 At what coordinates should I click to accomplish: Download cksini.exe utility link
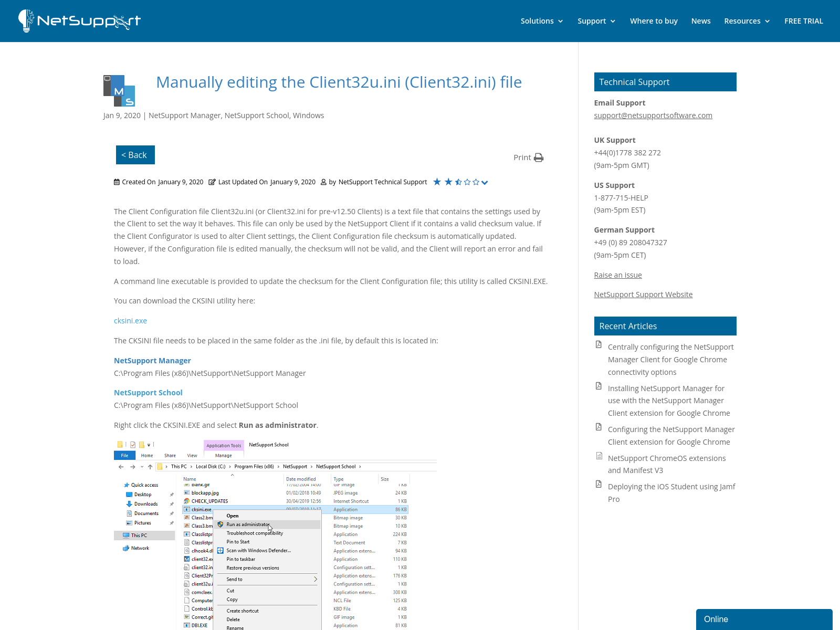click(130, 321)
